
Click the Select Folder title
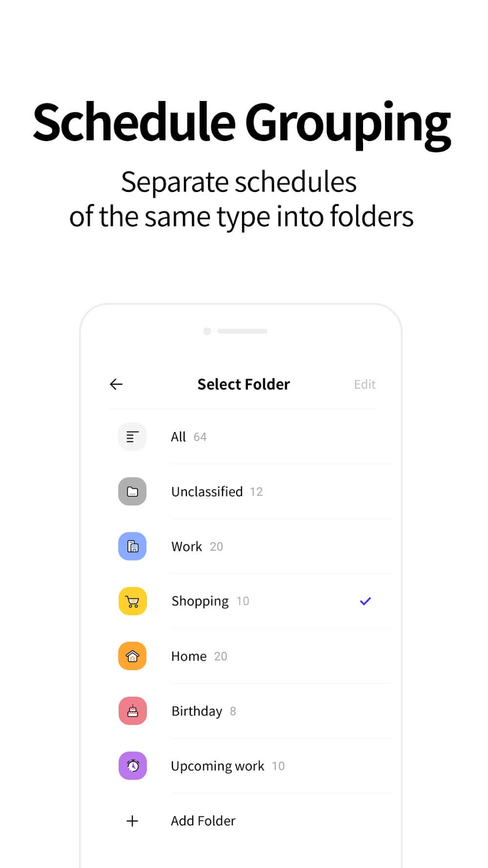244,384
